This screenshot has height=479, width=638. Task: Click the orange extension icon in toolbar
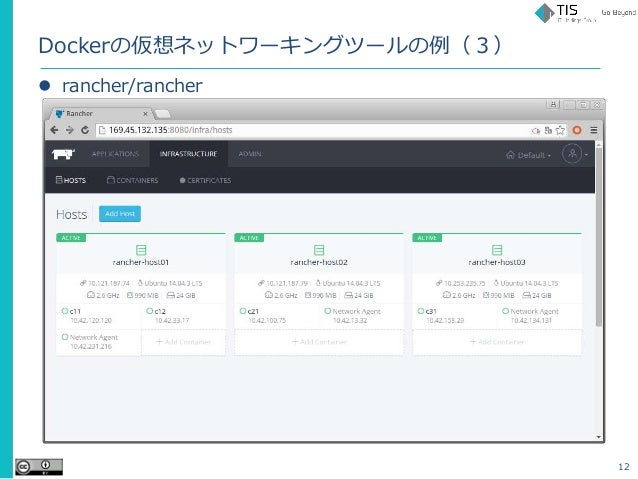pyautogui.click(x=577, y=130)
